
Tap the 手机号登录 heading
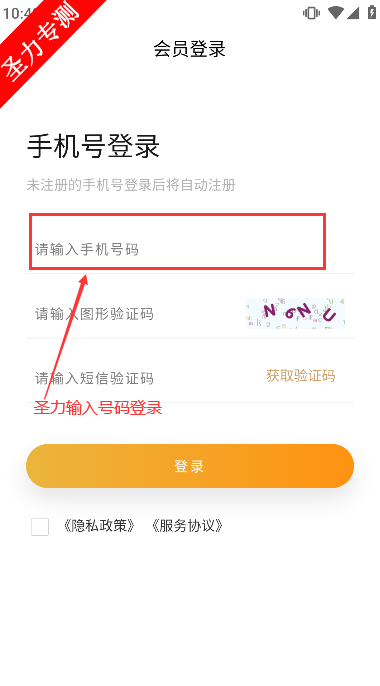click(93, 146)
